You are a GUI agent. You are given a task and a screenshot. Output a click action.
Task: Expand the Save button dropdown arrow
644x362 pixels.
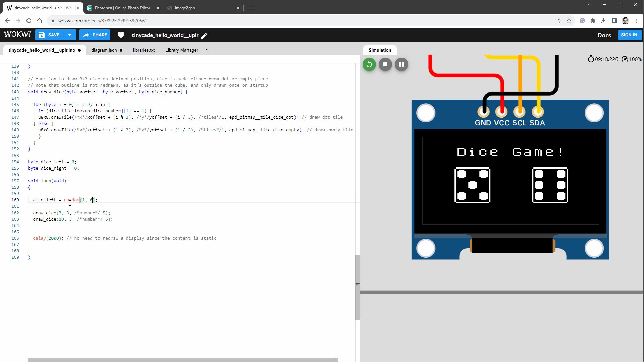(70, 35)
